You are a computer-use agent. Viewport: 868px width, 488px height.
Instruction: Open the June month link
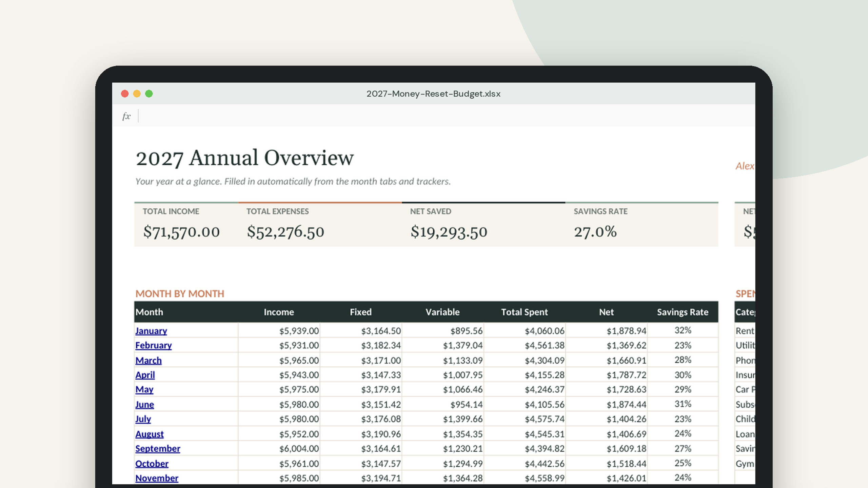tap(144, 404)
